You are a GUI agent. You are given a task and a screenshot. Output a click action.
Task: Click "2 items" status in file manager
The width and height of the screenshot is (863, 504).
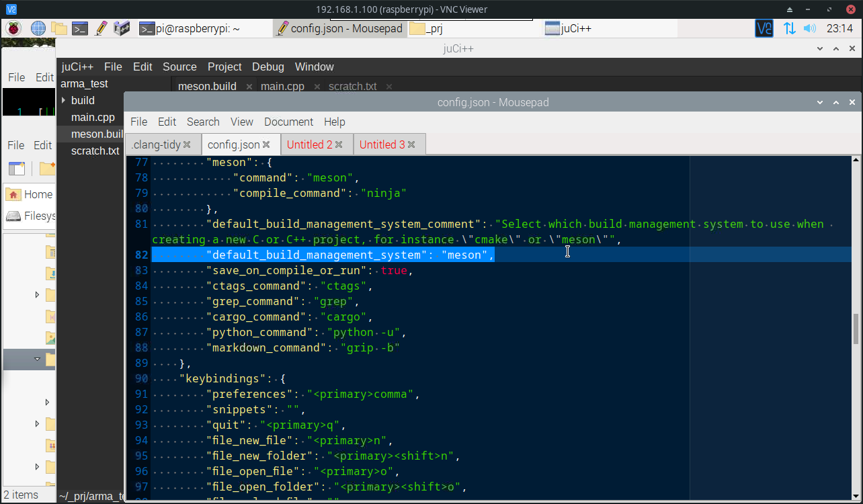click(21, 495)
